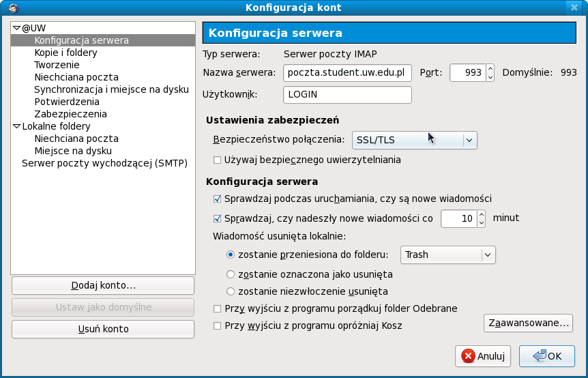The width and height of the screenshot is (588, 378).
Task: Click the Thunderbird icon in title bar
Action: tap(12, 8)
